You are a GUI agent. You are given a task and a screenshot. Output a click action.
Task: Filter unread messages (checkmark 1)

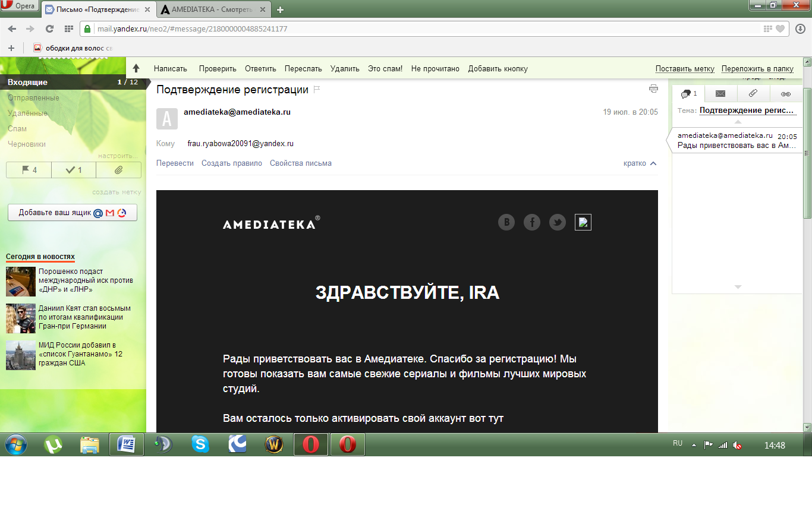[x=74, y=170]
